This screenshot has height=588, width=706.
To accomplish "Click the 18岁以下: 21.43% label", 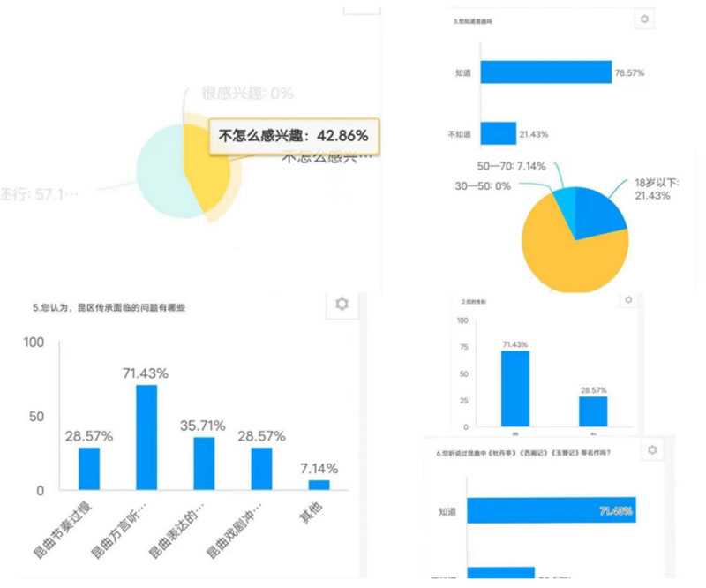I will point(657,189).
